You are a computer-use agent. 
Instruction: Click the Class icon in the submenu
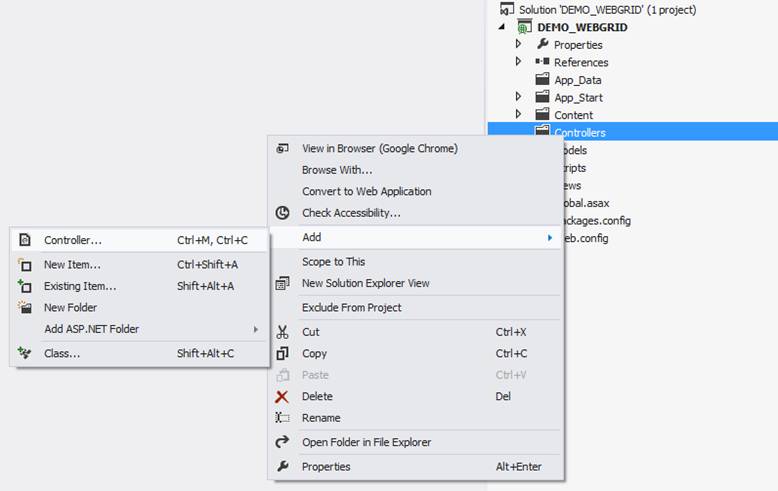[25, 353]
